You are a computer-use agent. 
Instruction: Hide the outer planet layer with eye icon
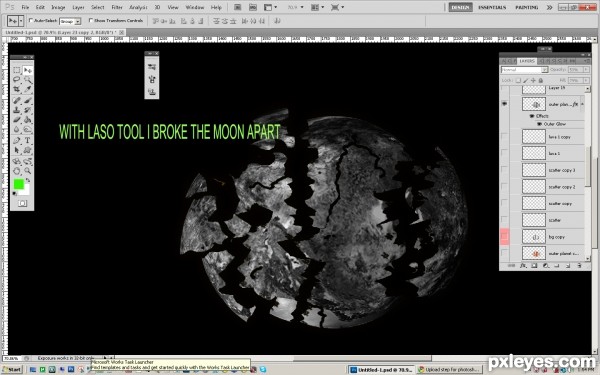(504, 104)
